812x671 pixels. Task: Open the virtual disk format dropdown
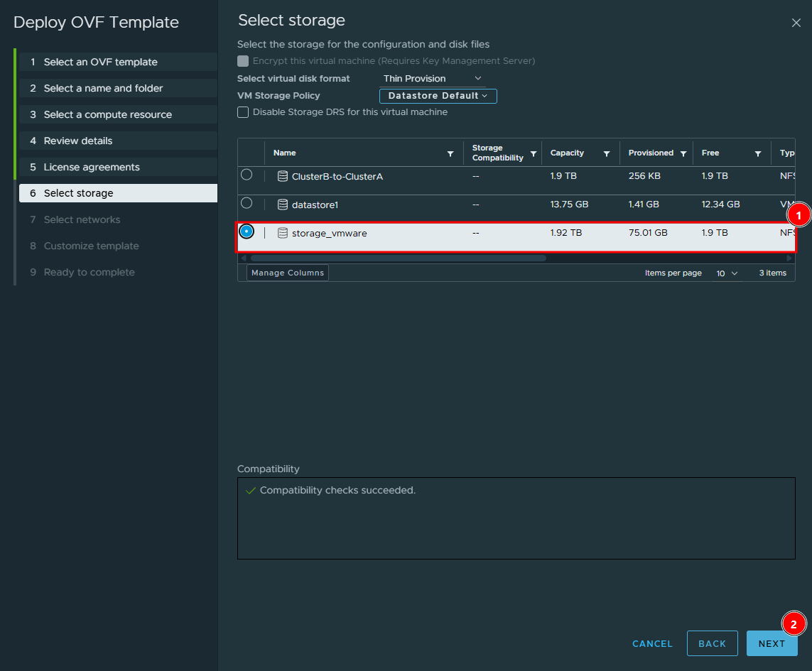pos(433,79)
